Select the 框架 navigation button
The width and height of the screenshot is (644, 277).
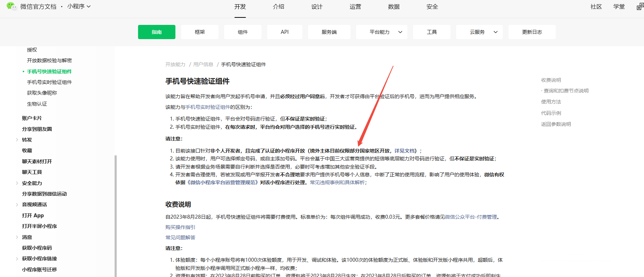point(200,32)
